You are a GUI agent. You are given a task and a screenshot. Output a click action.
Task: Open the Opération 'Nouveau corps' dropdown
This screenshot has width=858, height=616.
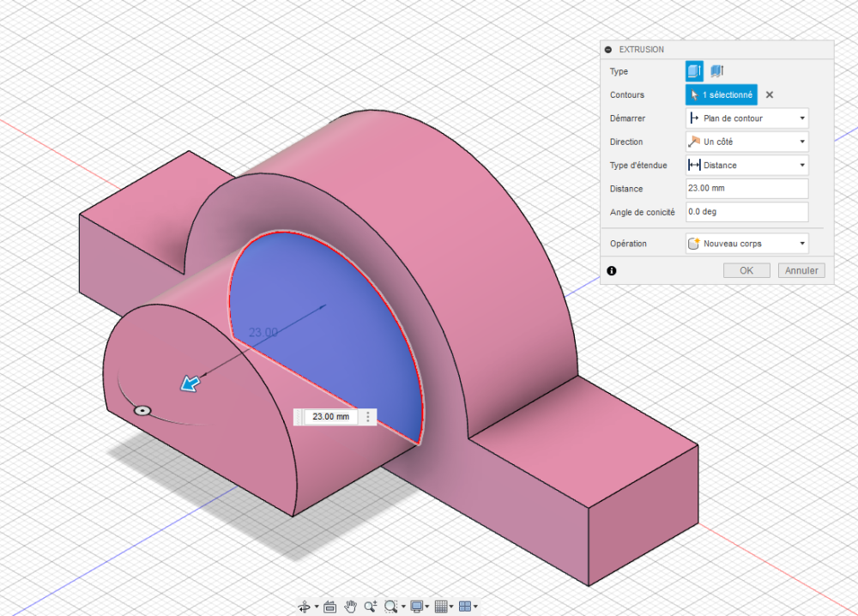pos(747,244)
